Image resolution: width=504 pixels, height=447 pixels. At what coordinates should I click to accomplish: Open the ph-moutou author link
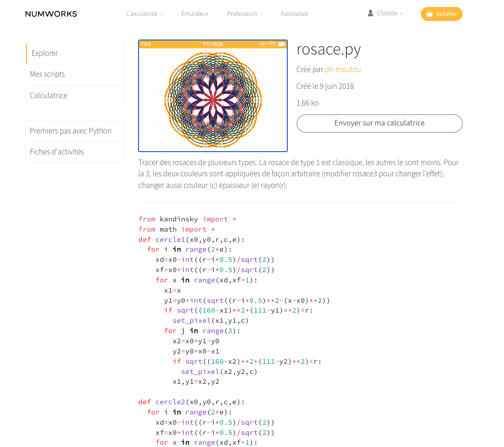click(343, 69)
